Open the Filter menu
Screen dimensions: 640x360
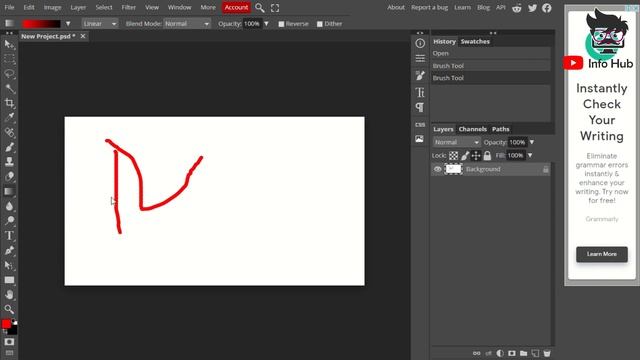[x=129, y=7]
